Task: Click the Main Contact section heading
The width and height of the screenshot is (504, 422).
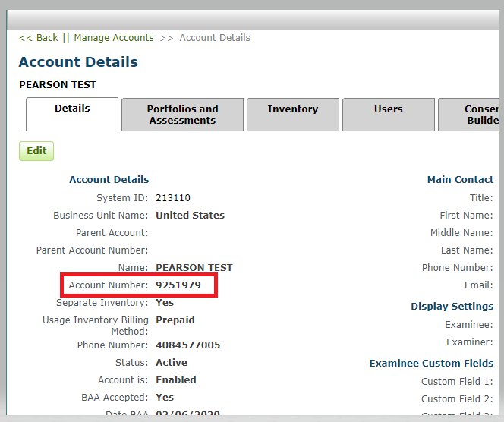Action: tap(460, 180)
